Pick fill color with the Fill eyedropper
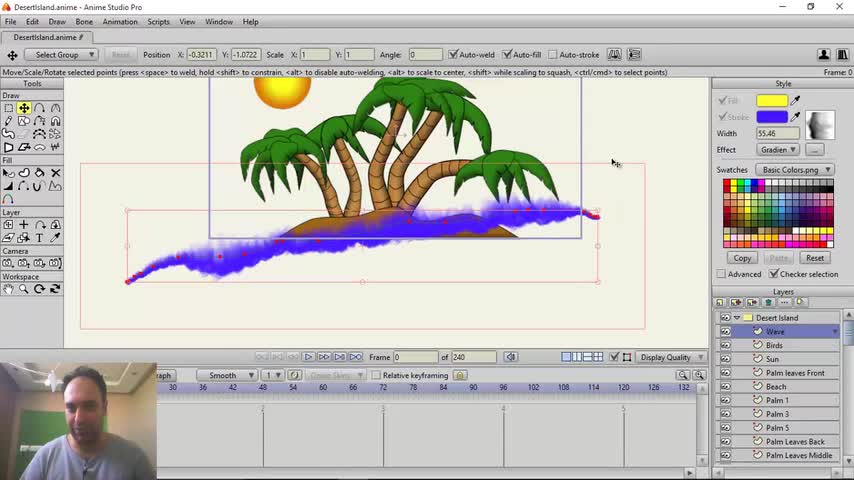This screenshot has width=854, height=480. (796, 100)
